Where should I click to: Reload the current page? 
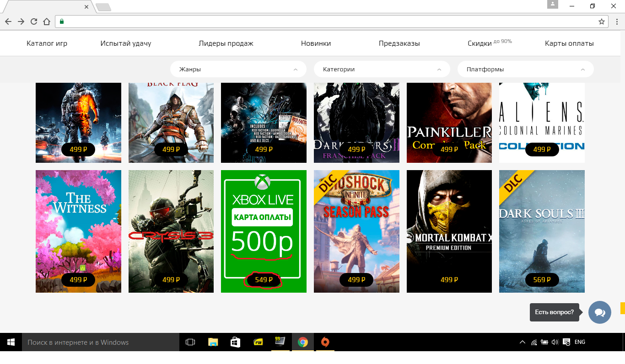[x=33, y=21]
